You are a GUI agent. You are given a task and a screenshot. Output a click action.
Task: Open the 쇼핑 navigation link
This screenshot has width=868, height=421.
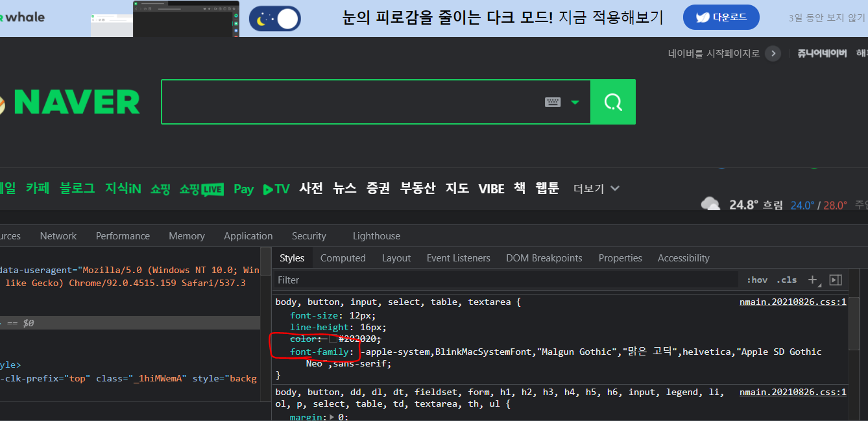[x=160, y=189]
